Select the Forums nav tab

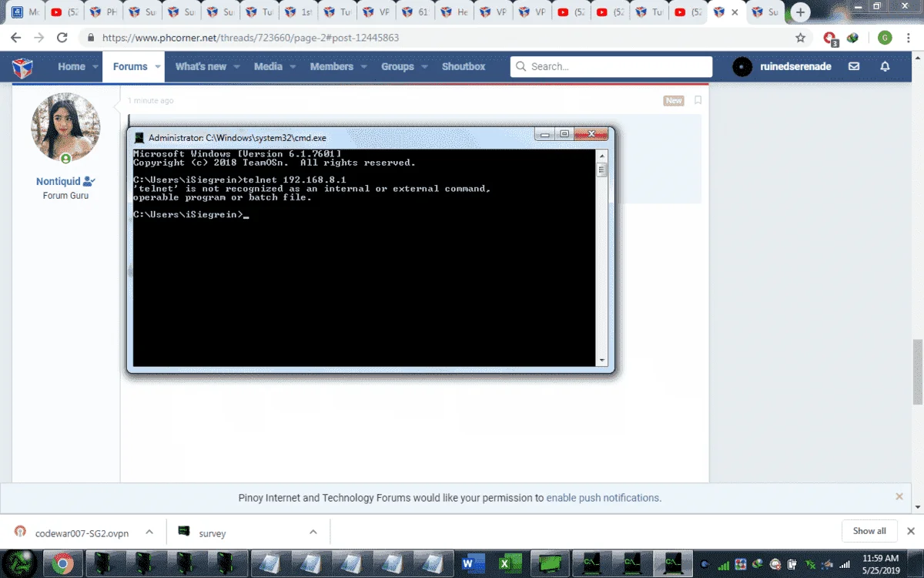click(130, 67)
